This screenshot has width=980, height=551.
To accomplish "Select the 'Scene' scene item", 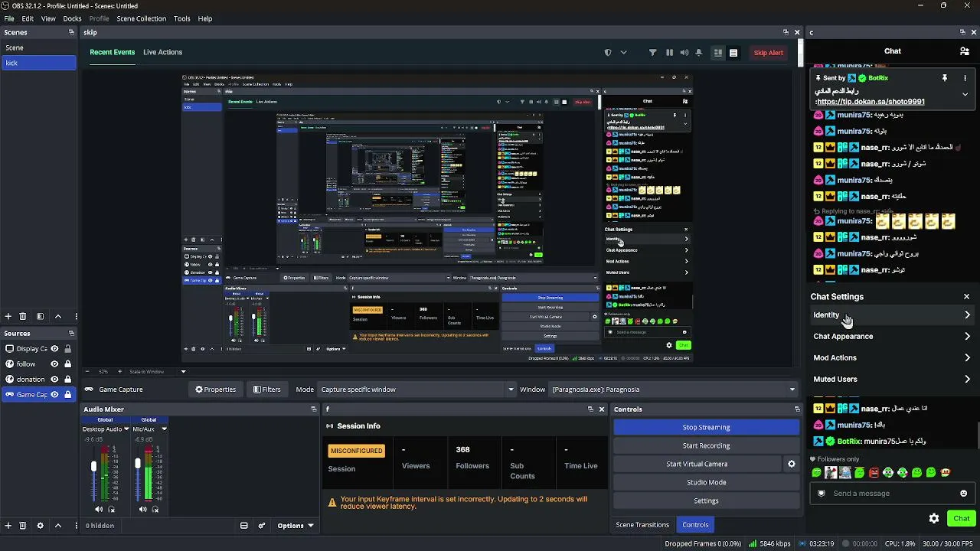I will coord(38,47).
